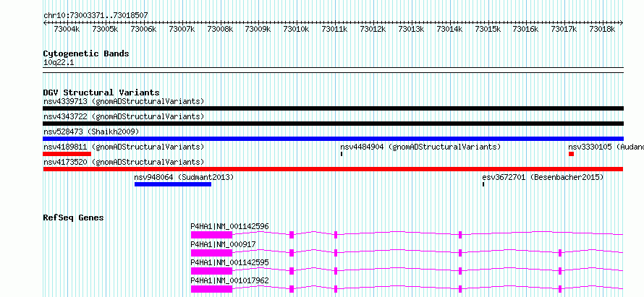Click the 73018k ruler tick label
This screenshot has width=644, height=297.
click(x=602, y=29)
